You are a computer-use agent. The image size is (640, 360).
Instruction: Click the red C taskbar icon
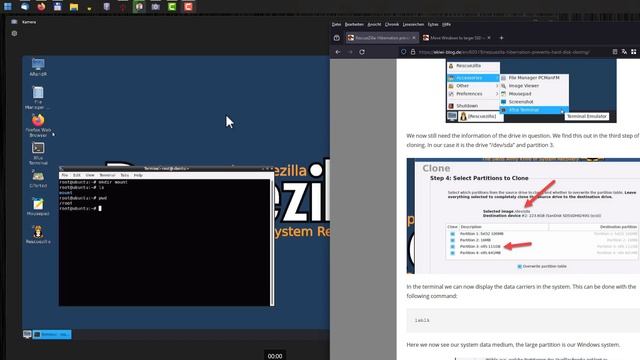(188, 7)
